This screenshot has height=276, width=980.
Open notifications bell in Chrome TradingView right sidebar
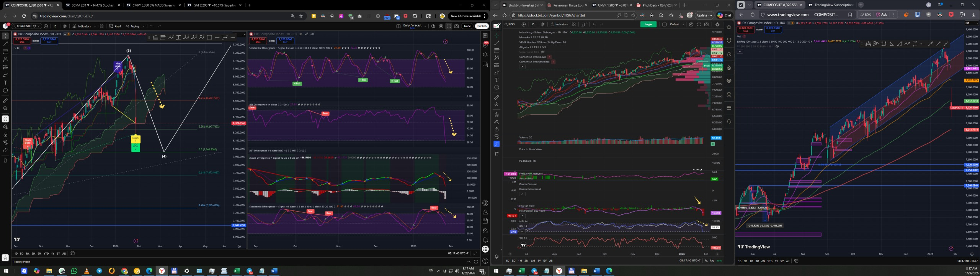[x=485, y=240]
